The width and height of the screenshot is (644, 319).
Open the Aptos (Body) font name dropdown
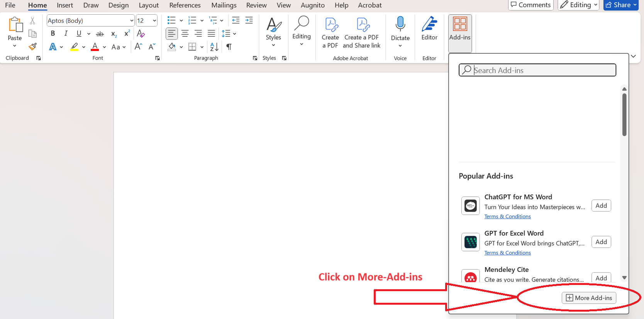pyautogui.click(x=131, y=20)
